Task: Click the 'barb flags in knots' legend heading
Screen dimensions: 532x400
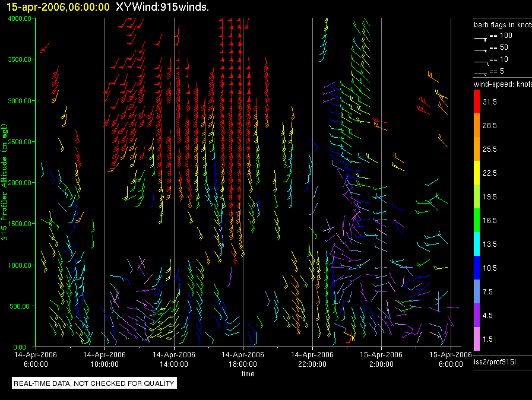Action: point(503,25)
